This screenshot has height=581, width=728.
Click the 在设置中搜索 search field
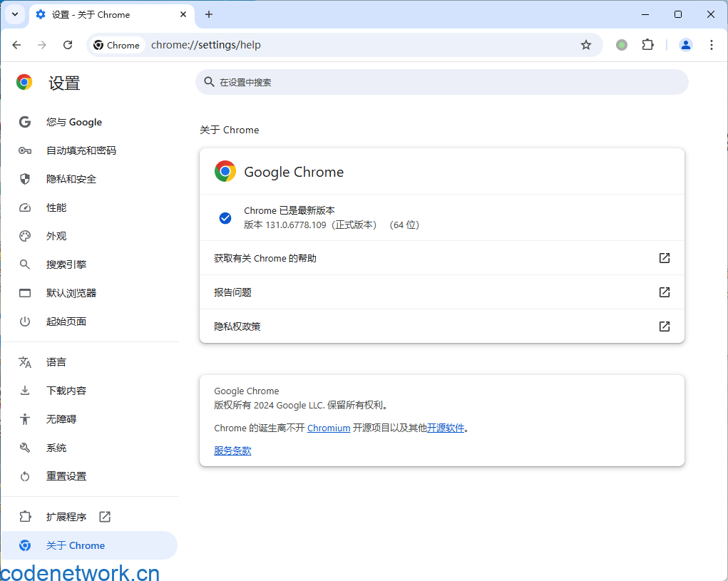tap(441, 83)
